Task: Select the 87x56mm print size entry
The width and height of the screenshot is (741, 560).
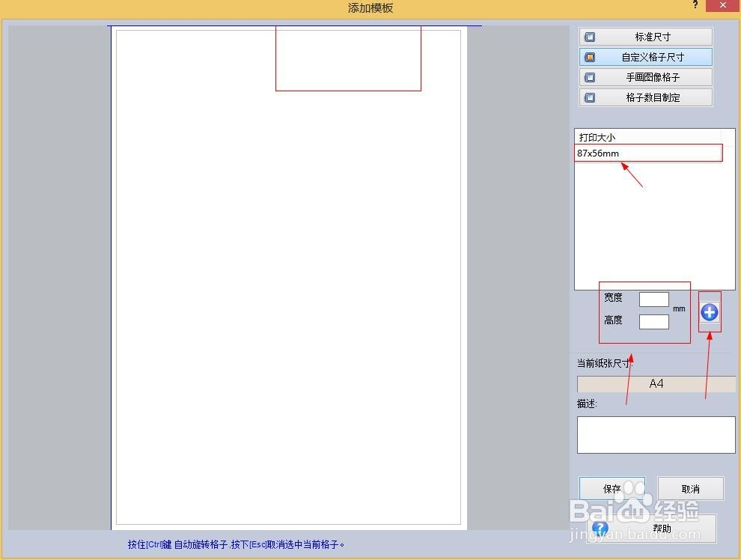Action: pyautogui.click(x=648, y=153)
